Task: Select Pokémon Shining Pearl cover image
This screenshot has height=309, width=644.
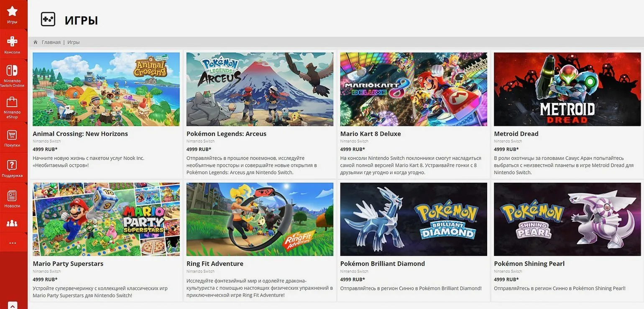Action: pyautogui.click(x=567, y=219)
